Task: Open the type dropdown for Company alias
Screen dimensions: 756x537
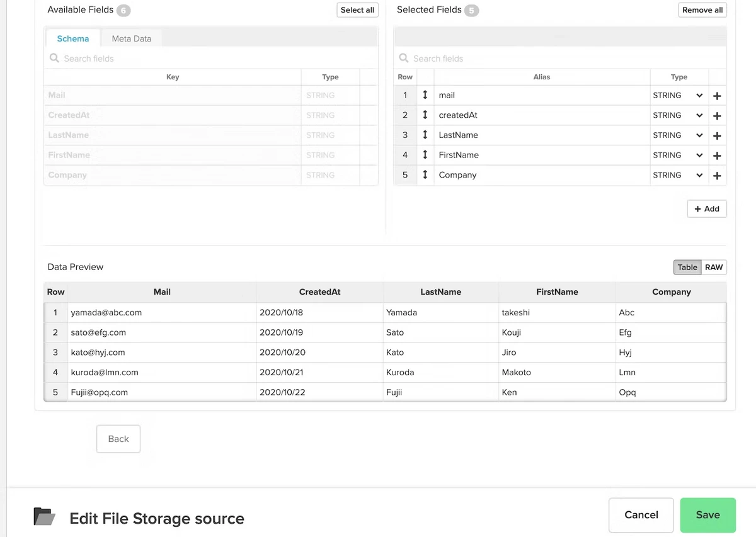Action: [x=679, y=175]
